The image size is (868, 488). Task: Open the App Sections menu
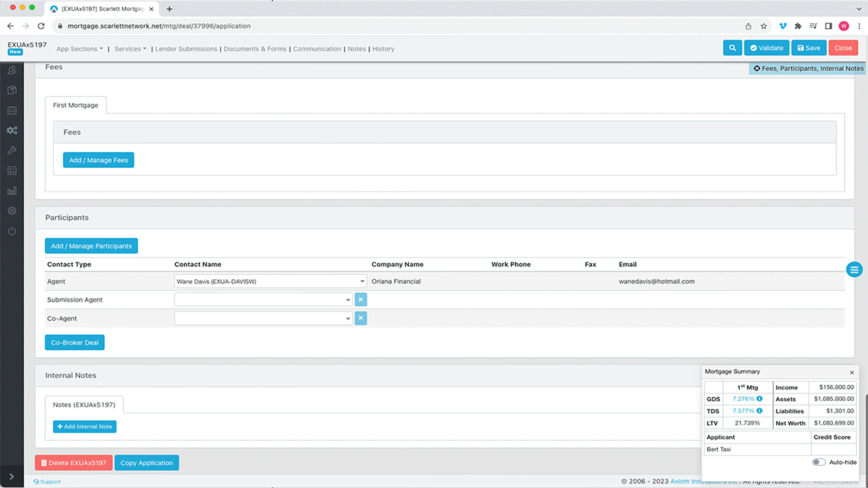(79, 49)
